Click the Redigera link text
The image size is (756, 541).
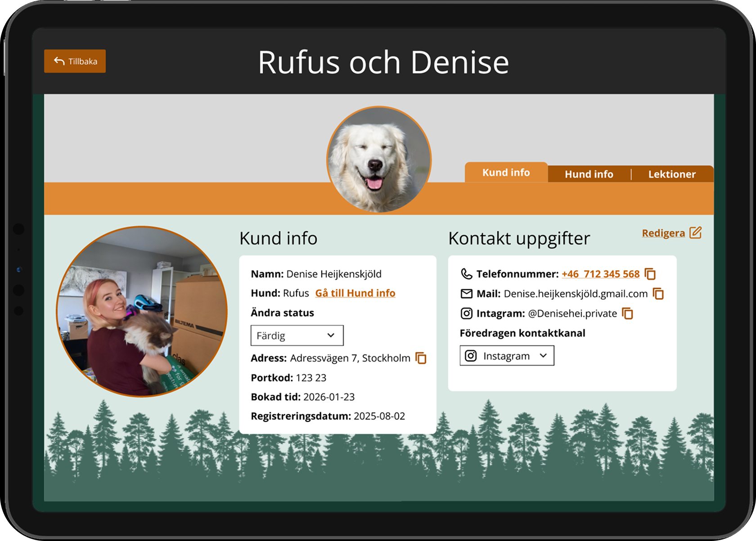663,233
